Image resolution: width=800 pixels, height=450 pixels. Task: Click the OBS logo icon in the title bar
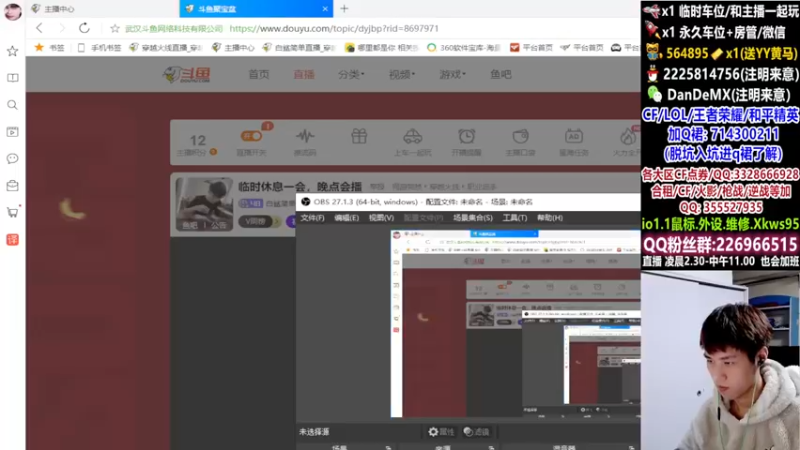coord(306,202)
